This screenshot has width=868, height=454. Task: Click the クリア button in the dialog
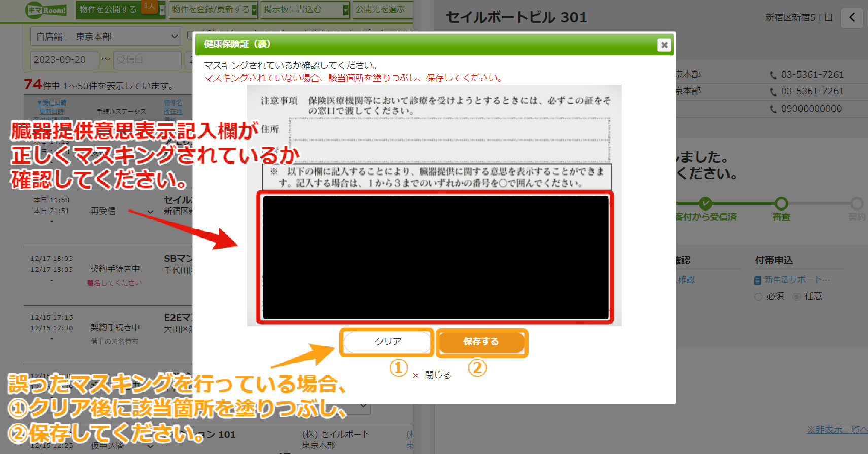(388, 342)
